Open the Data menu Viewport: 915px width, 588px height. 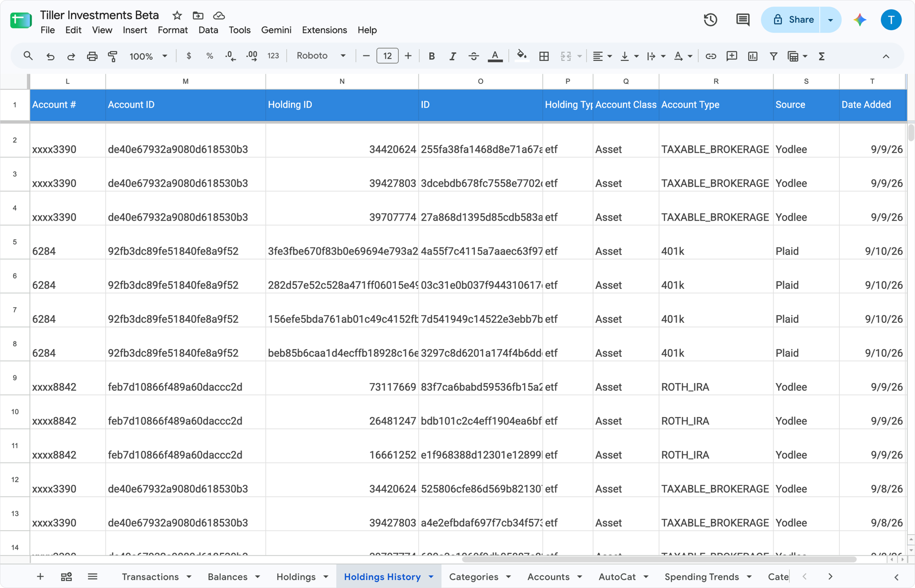click(x=208, y=30)
